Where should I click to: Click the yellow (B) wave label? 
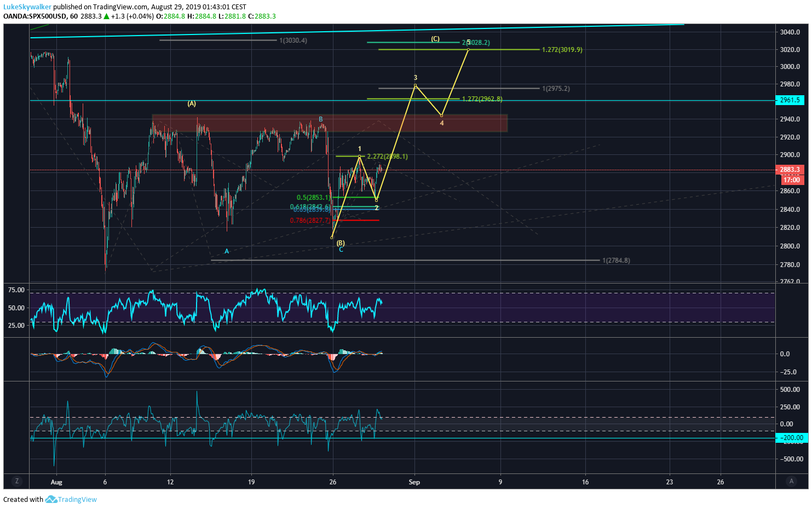point(341,243)
